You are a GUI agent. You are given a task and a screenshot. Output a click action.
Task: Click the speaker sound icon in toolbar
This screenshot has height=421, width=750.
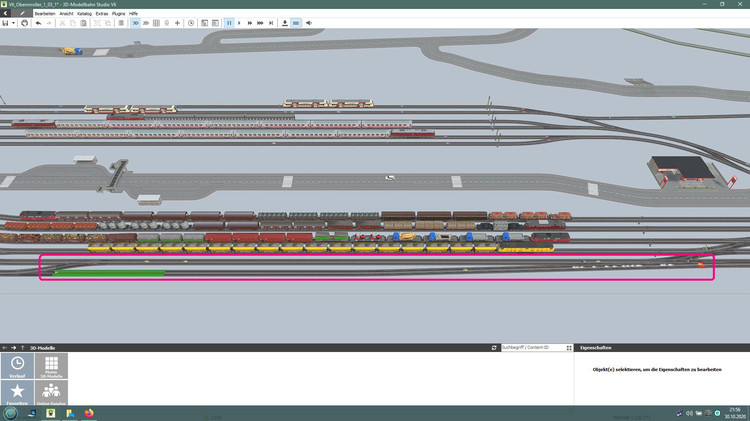[x=307, y=22]
